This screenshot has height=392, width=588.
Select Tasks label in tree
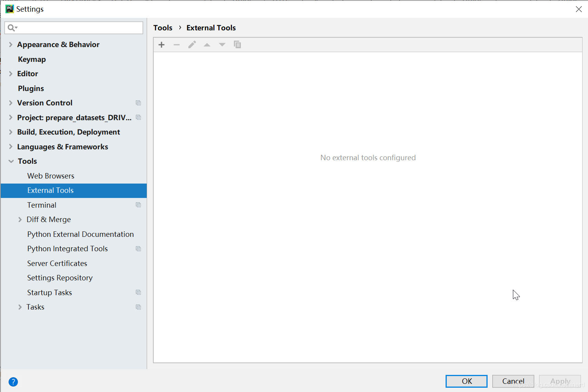pos(35,307)
